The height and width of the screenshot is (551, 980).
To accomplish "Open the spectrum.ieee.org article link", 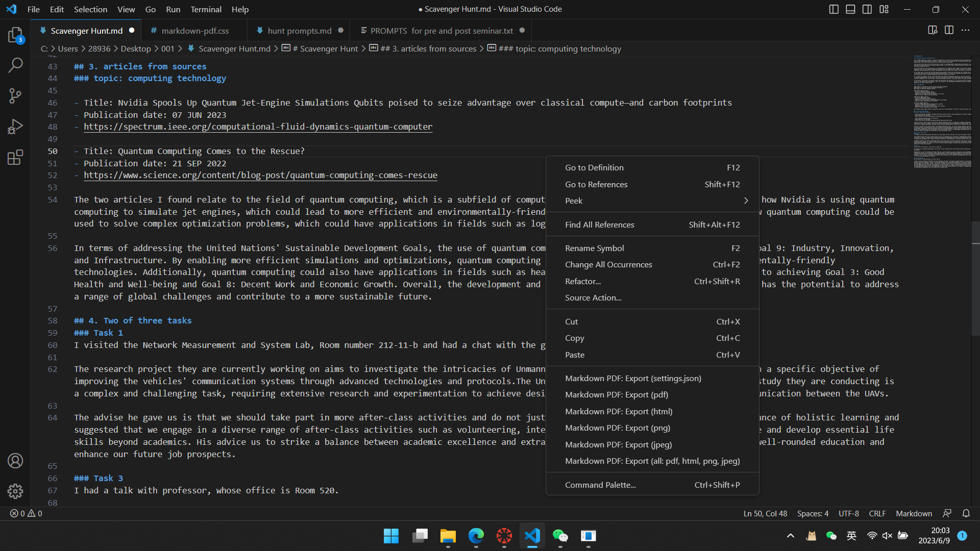I will (x=258, y=127).
